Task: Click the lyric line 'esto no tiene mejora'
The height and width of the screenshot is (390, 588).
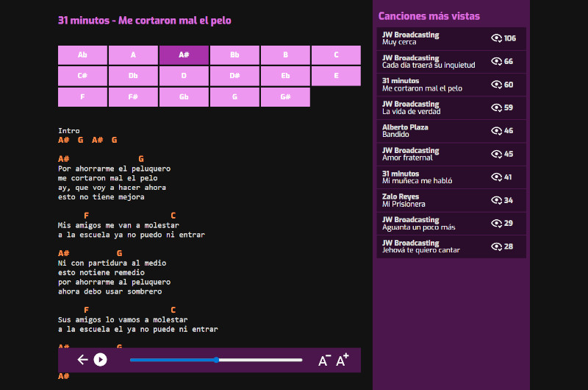Action: click(x=101, y=197)
